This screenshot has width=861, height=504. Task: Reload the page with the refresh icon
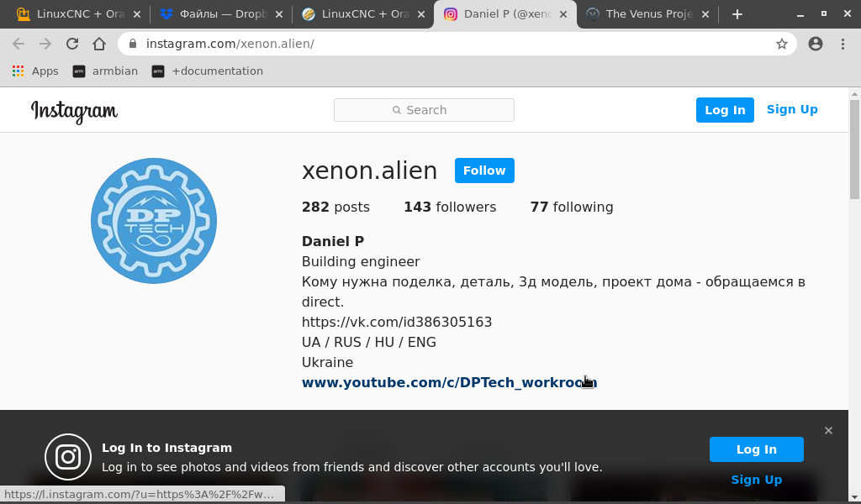[72, 44]
